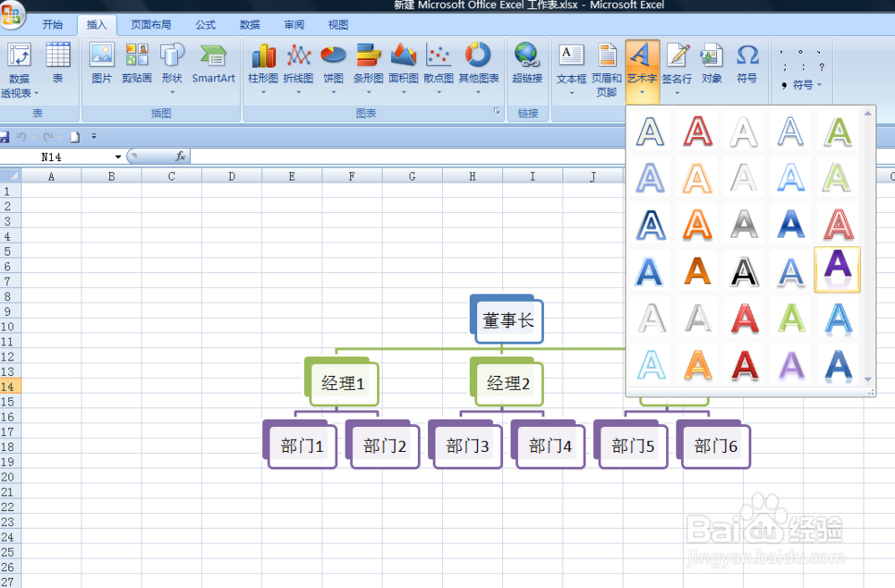Choose the red outline WordArt in first row
The height and width of the screenshot is (588, 895).
tap(697, 131)
